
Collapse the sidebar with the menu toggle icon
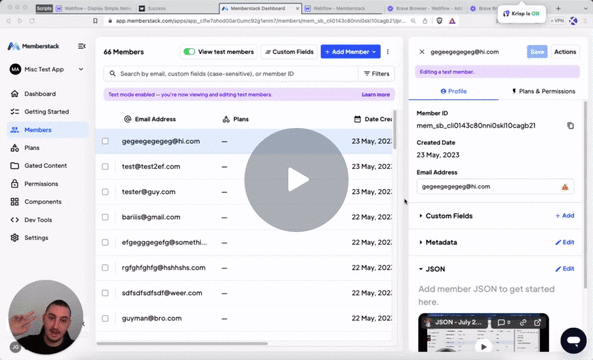tap(82, 46)
